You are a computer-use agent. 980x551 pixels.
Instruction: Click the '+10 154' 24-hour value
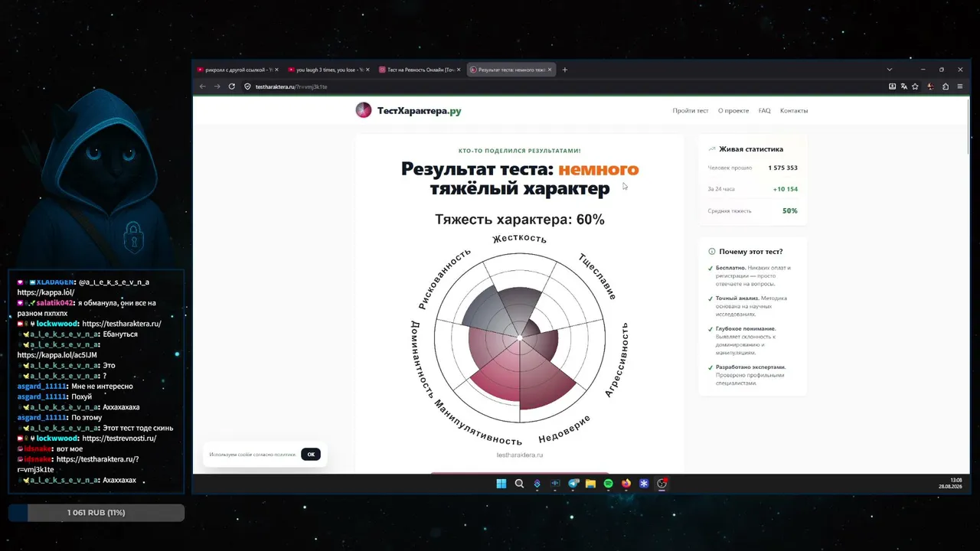coord(786,189)
